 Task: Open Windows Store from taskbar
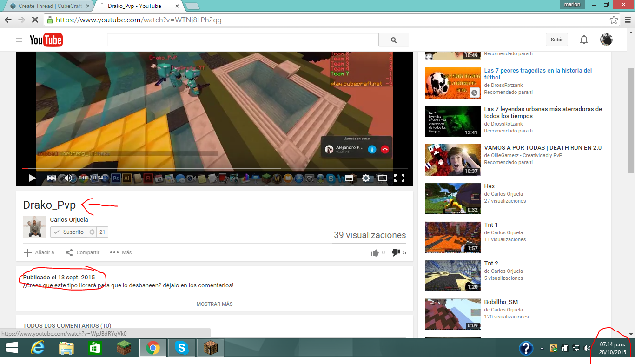(x=95, y=348)
